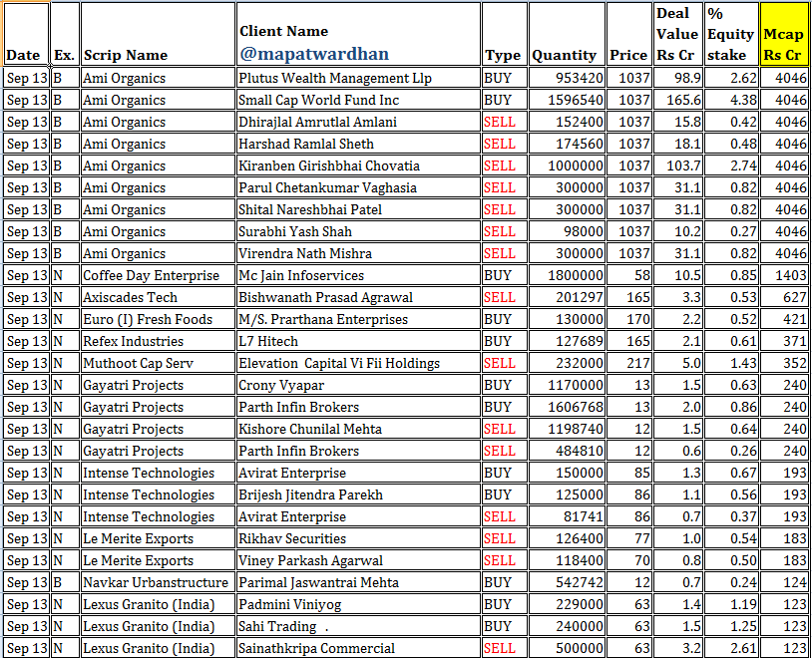Click cell Crony Vyapar
The width and height of the screenshot is (812, 658).
coord(358,385)
